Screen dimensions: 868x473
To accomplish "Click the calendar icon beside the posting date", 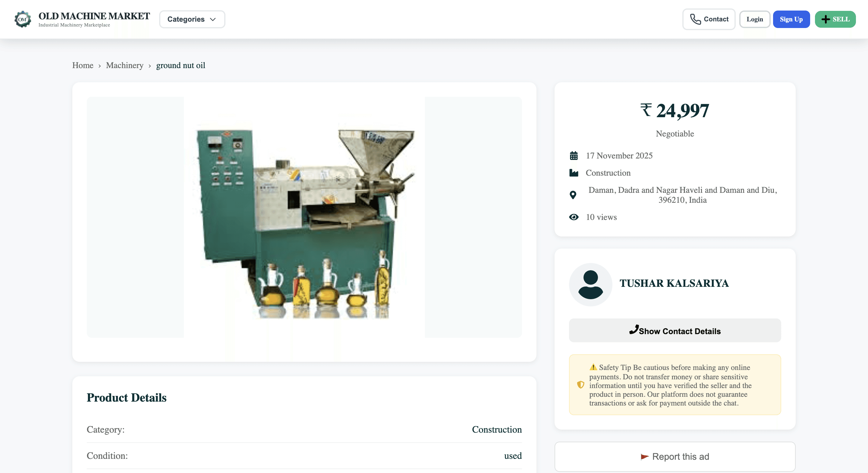I will [x=574, y=156].
